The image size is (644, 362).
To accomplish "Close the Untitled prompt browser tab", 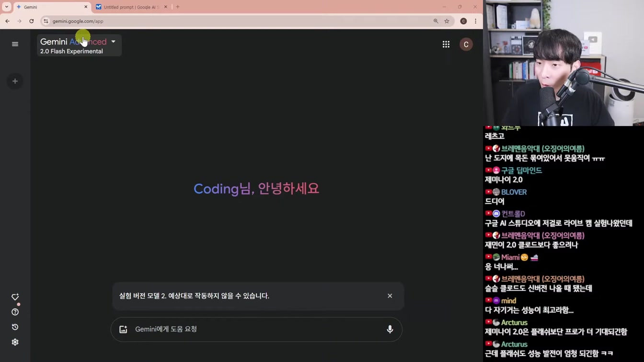I will coord(166,7).
